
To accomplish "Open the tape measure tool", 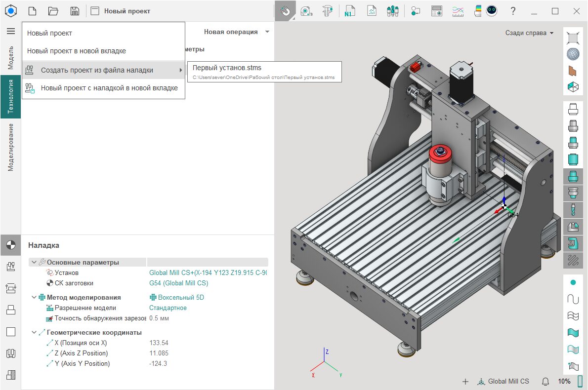I will 306,11.
